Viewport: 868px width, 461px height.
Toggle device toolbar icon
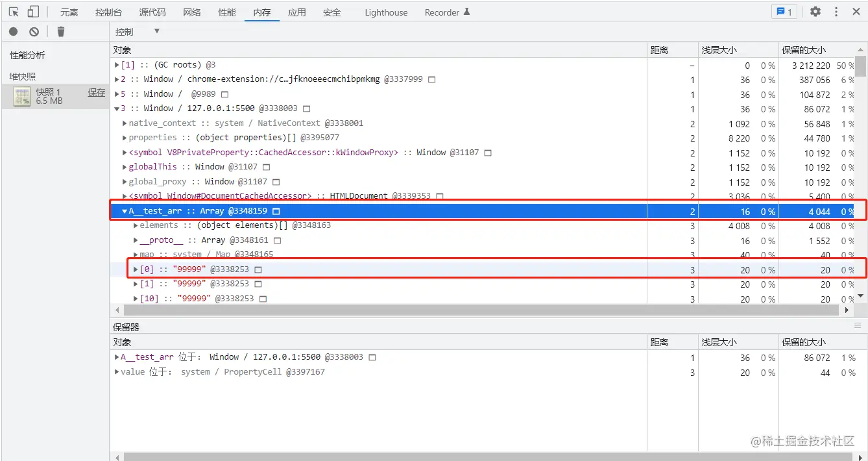coord(33,12)
